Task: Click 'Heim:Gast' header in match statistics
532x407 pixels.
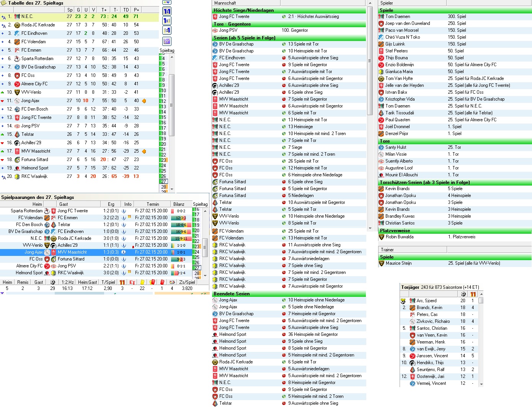Action: 88,282
